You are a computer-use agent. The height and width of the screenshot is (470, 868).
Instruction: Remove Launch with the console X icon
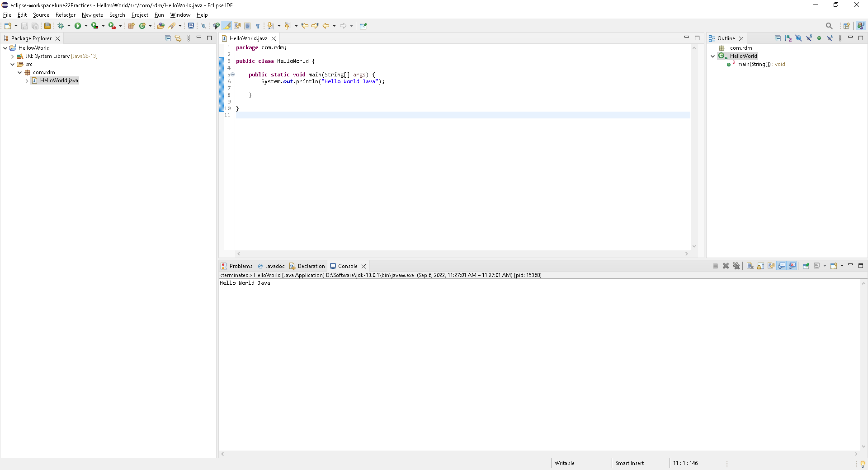coord(726,266)
